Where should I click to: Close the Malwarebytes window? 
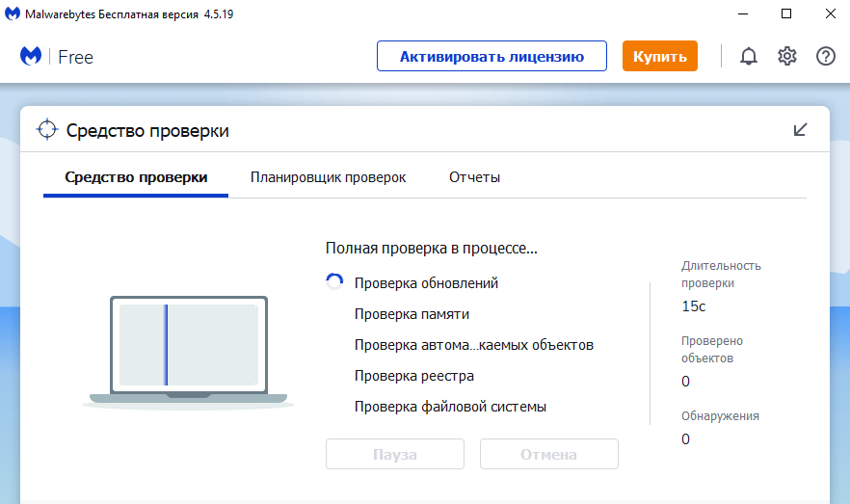coord(831,13)
